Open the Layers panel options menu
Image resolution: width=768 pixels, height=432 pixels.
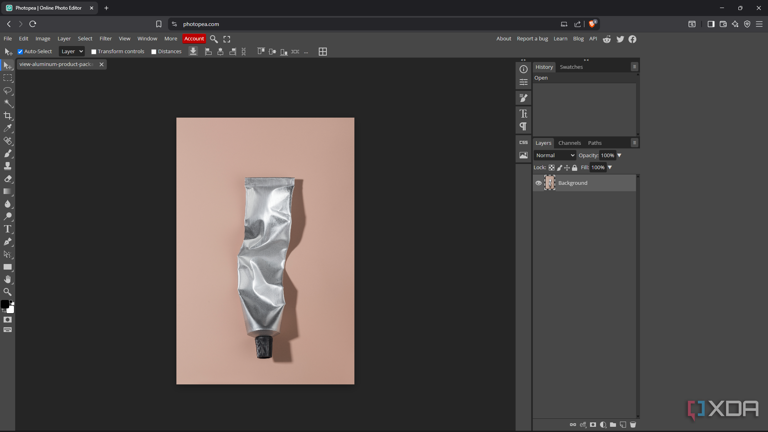[634, 143]
